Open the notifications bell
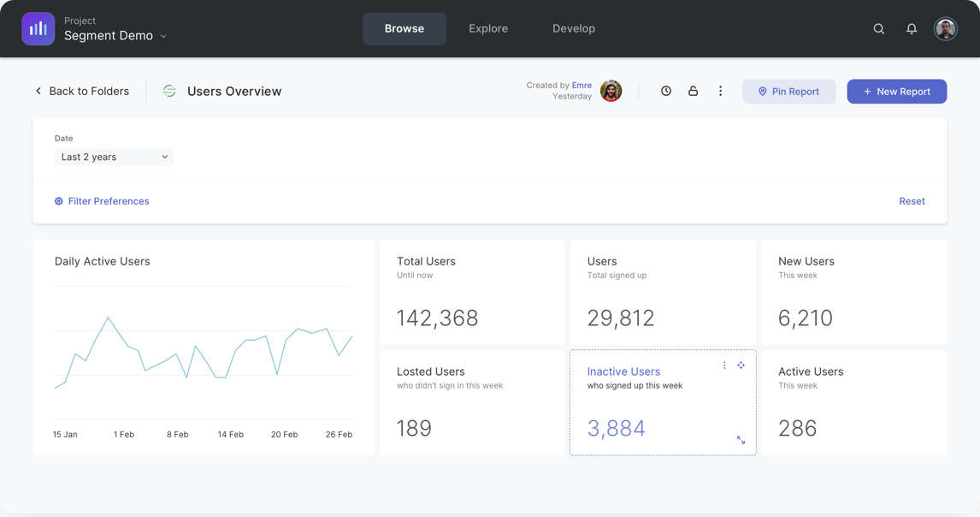The height and width of the screenshot is (517, 980). coord(912,29)
